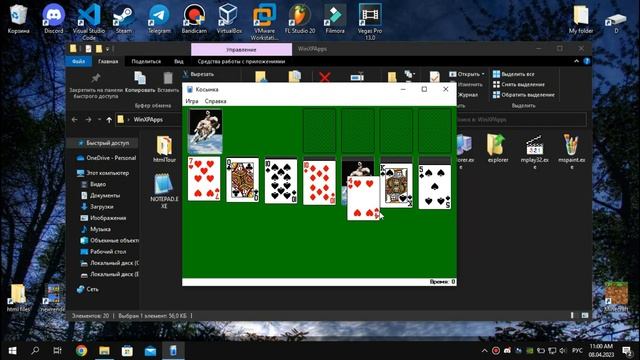The height and width of the screenshot is (360, 640).
Task: Click Выделить все in the ribbon
Action: [514, 74]
